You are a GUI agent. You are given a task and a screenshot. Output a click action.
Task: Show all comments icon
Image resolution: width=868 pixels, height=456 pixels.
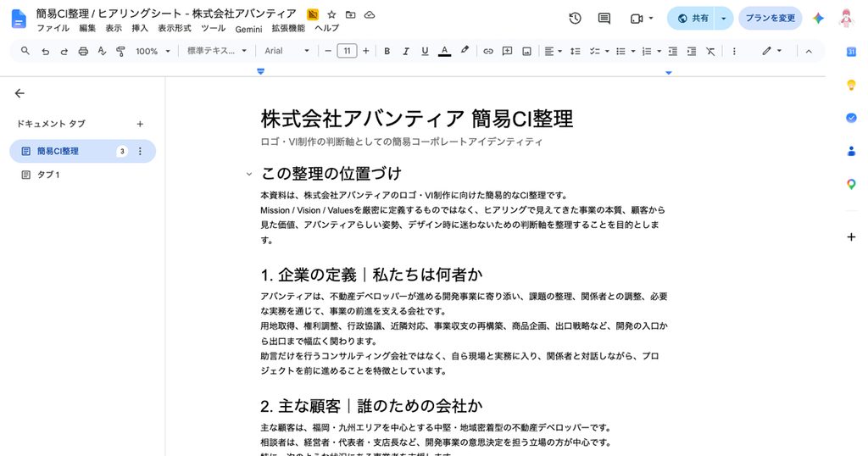click(x=604, y=19)
